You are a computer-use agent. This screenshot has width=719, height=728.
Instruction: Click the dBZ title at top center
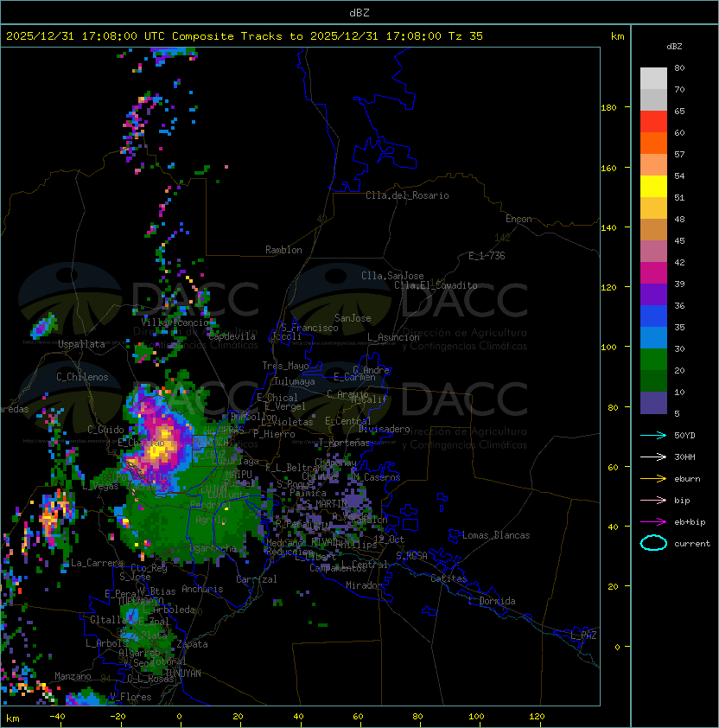point(359,13)
